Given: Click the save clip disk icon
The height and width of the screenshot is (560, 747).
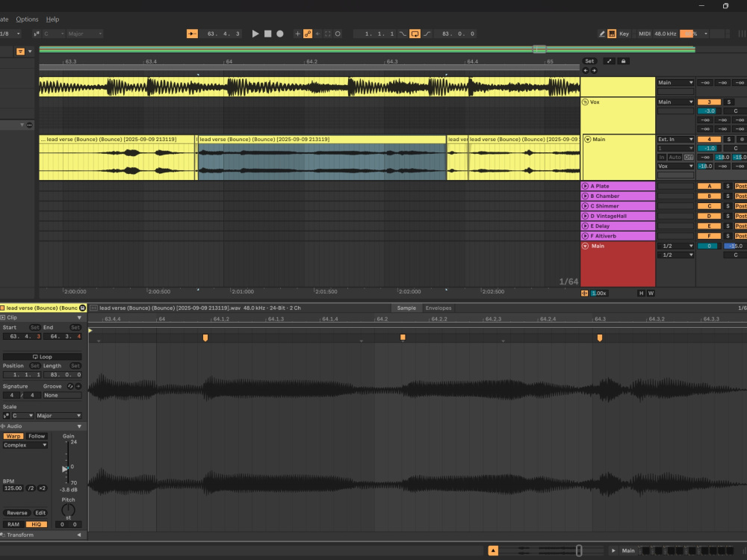Looking at the screenshot, I should [x=82, y=308].
